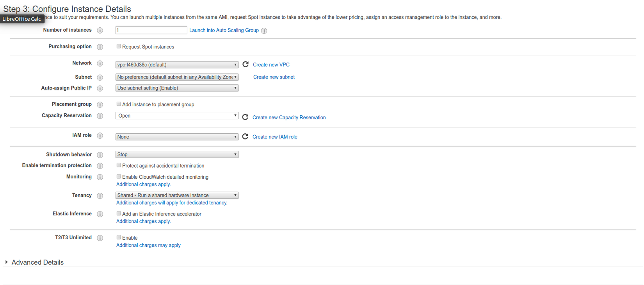This screenshot has height=285, width=644.
Task: Click info icon next to Number of instances
Action: pyautogui.click(x=100, y=30)
